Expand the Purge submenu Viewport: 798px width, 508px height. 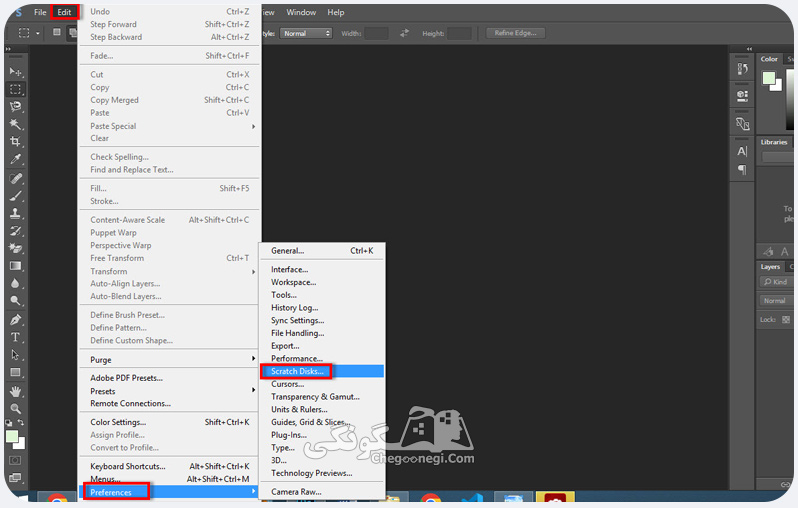click(x=169, y=359)
